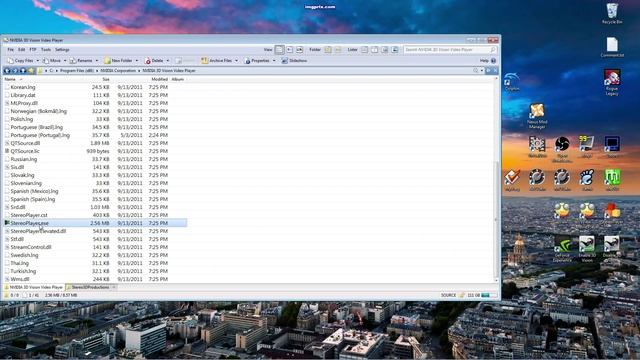Click the last Lister layout icon
Viewport: 640px width, 360px height.
pos(395,49)
